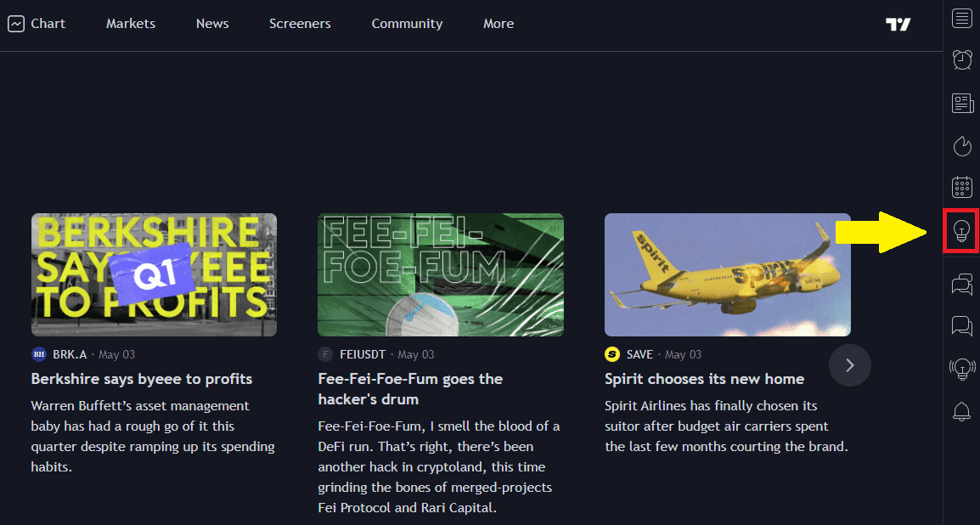Click the 'May 03' date next to FEIUSDT
This screenshot has width=980, height=525.
pyautogui.click(x=415, y=354)
